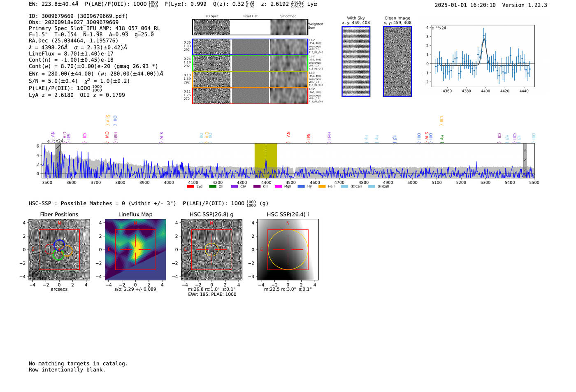Screen dimensions: 576x392
Task: Select the orange HeII legend swatch
Action: pyautogui.click(x=322, y=186)
